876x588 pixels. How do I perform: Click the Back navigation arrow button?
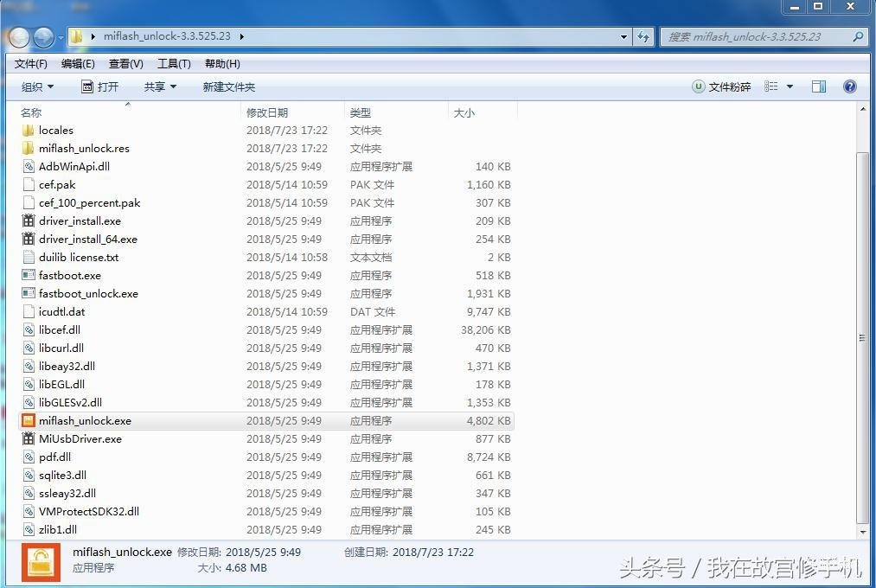click(19, 37)
